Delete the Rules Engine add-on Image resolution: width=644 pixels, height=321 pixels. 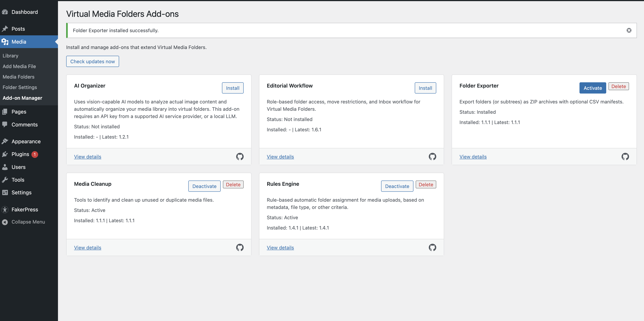(426, 184)
